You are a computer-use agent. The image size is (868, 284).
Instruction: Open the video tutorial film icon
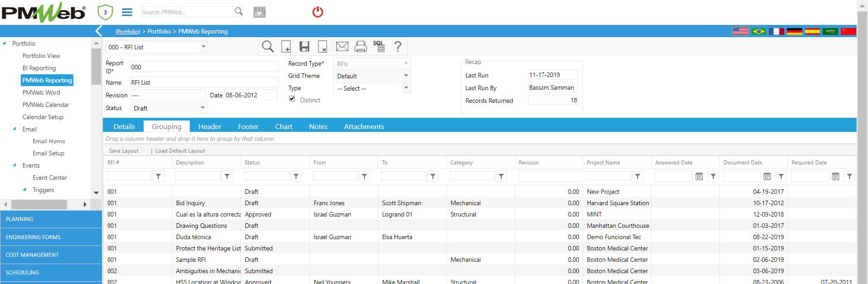point(260,12)
